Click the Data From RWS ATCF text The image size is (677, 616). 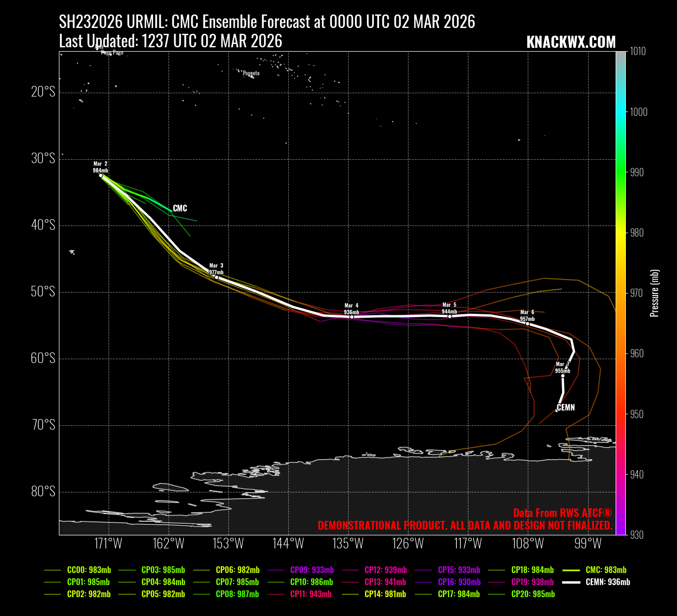[x=563, y=513]
